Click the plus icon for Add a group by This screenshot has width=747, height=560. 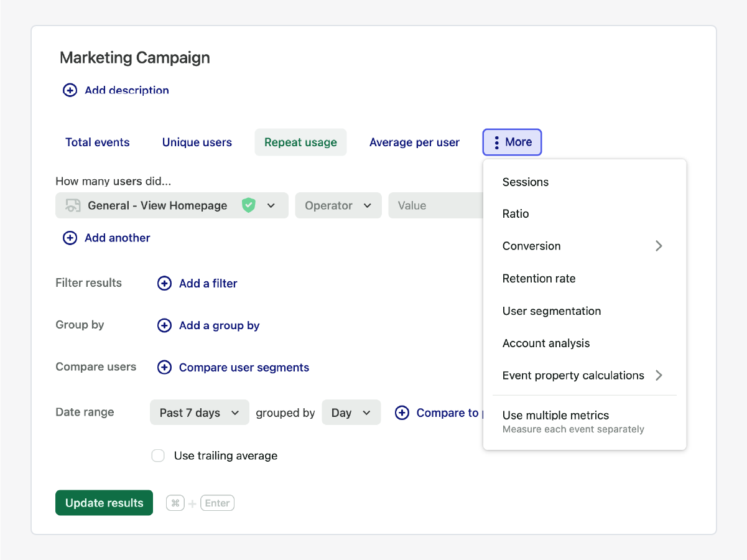click(x=164, y=325)
